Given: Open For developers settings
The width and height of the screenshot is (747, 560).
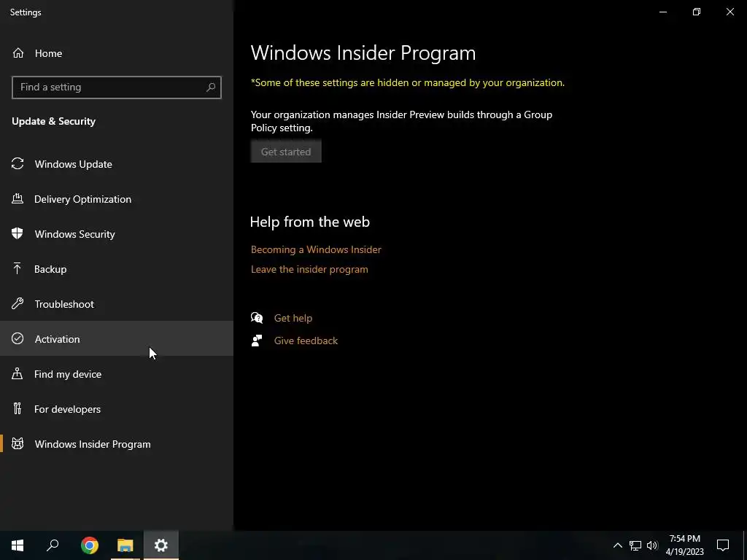Looking at the screenshot, I should point(117,409).
